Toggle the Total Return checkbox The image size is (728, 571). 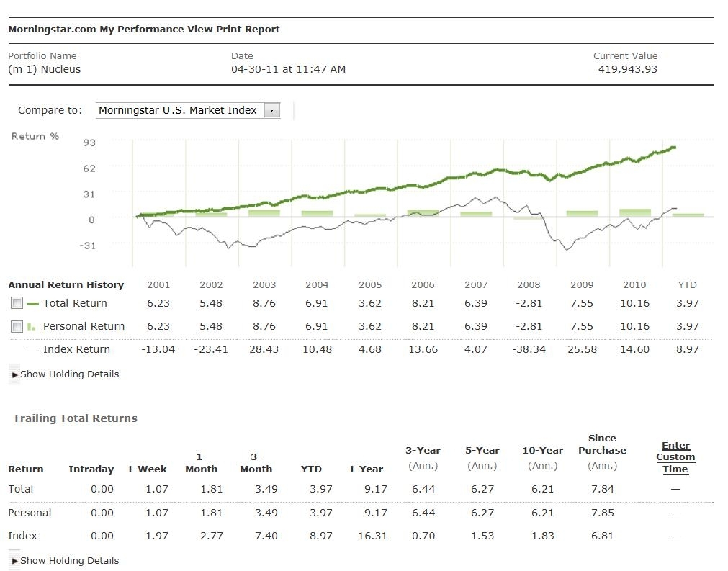17,303
